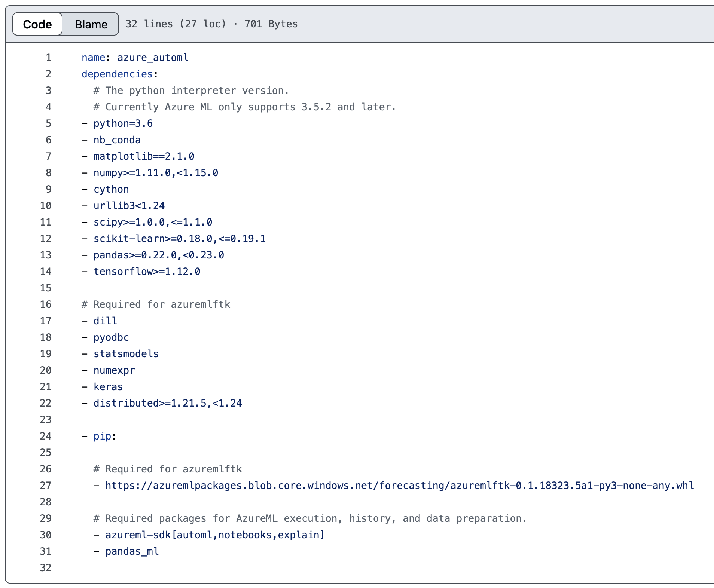Select line number 32 at file end
The image size is (714, 588).
pos(46,568)
